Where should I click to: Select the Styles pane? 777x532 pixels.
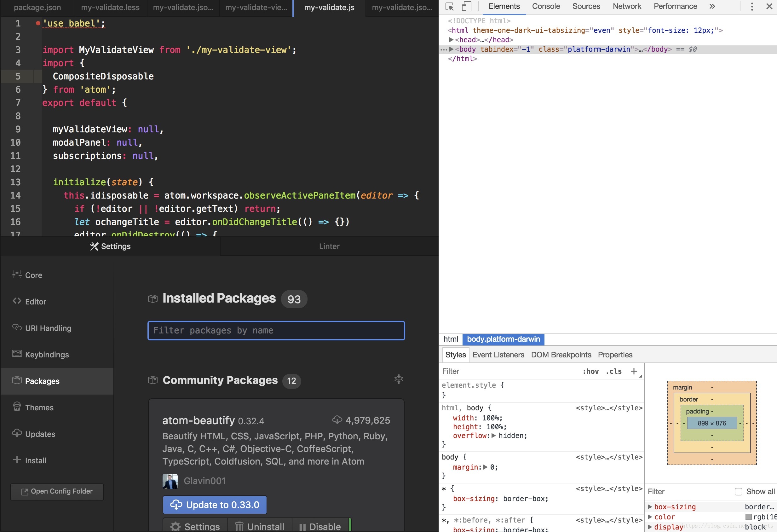pos(455,355)
